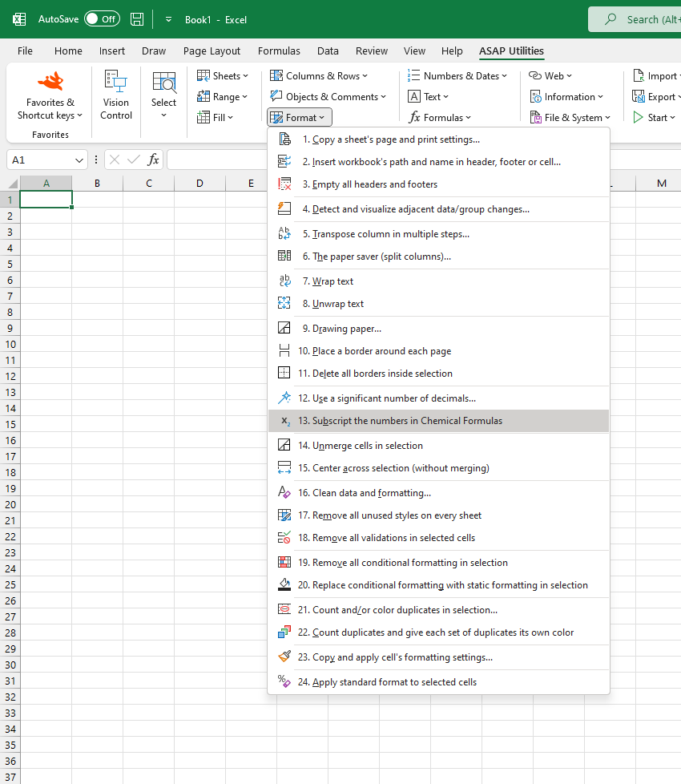This screenshot has height=784, width=681.
Task: Click the Unwrap text icon
Action: (x=284, y=303)
